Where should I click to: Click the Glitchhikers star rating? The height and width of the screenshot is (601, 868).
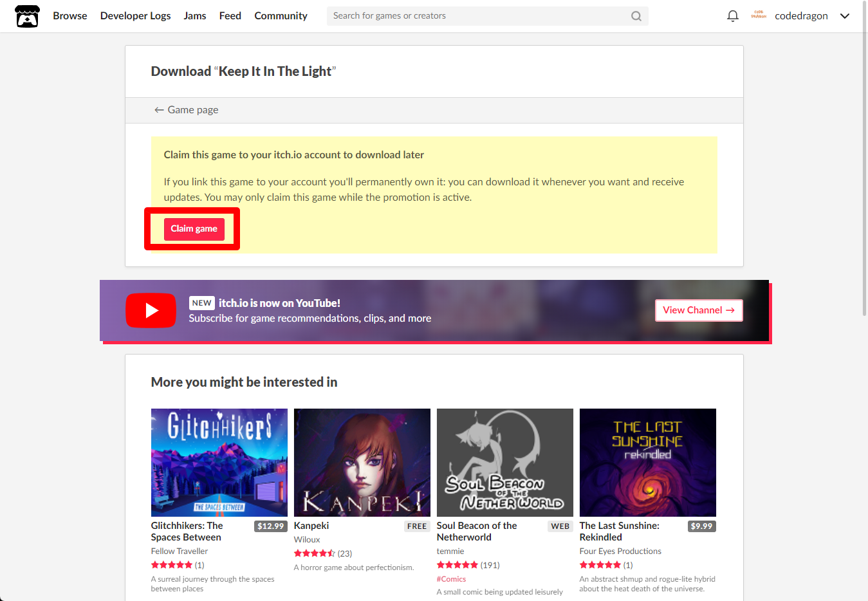pos(178,565)
